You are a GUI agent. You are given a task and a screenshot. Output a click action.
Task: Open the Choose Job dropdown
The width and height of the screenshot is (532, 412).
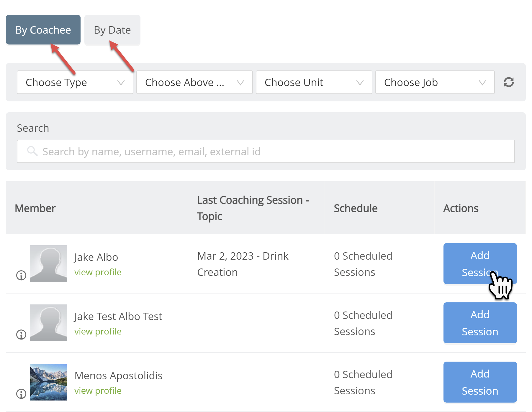[x=435, y=82]
